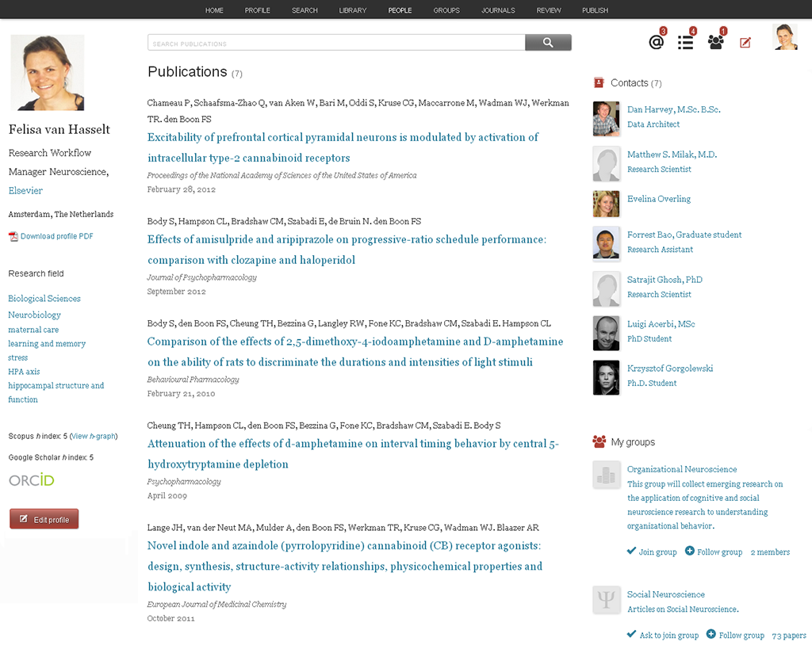Click the PDF icon next to Download profile

click(x=13, y=236)
